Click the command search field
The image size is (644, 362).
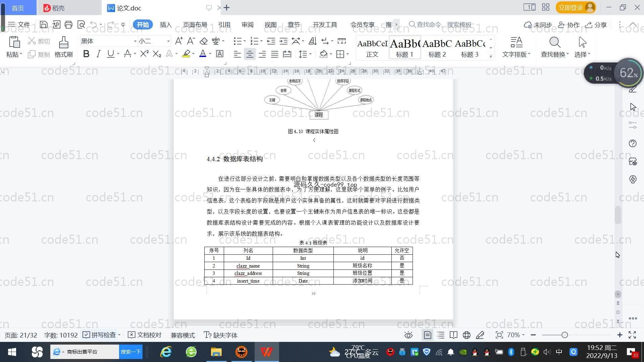[441, 24]
